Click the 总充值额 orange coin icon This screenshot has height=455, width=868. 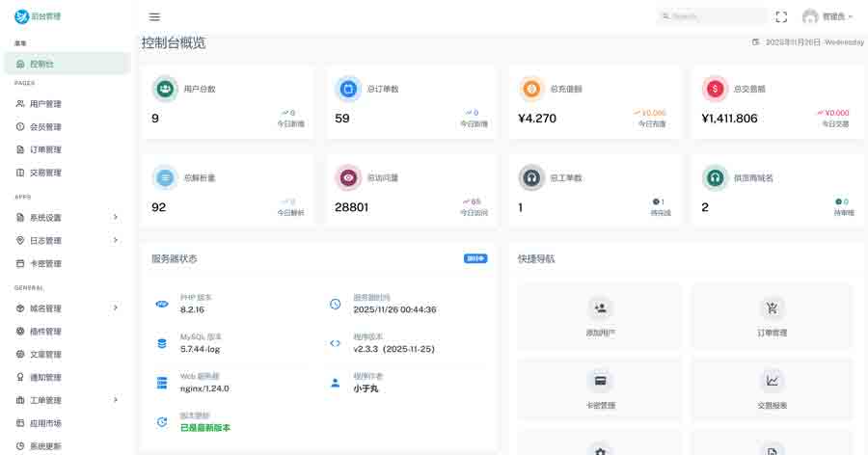[x=531, y=89]
